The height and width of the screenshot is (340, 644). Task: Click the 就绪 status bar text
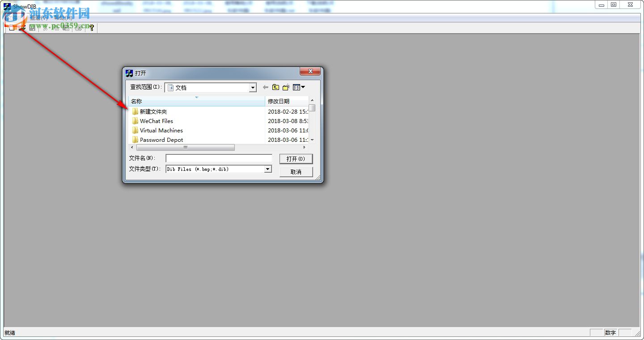(x=10, y=333)
